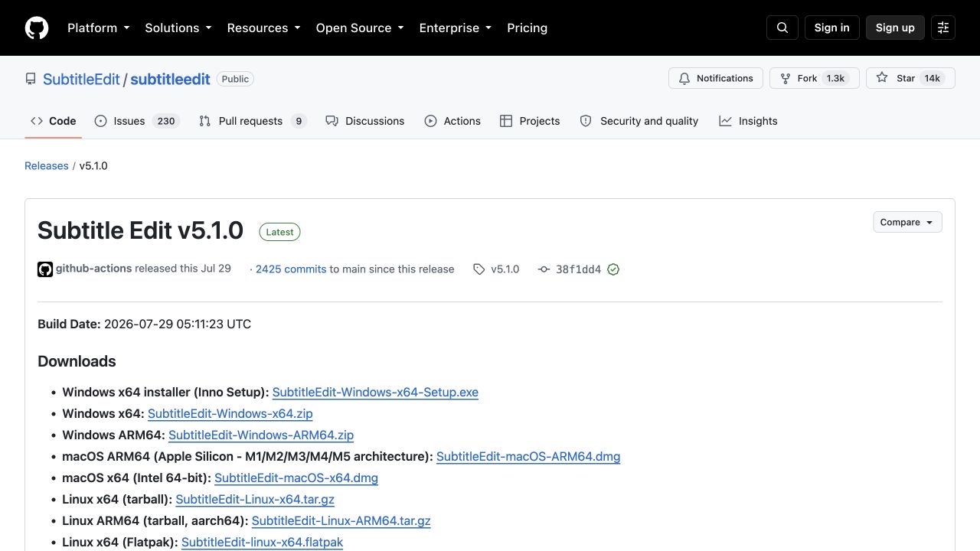Download SubtitleEdit-Windows-ARM64.zip
The width and height of the screenshot is (980, 551).
click(261, 435)
